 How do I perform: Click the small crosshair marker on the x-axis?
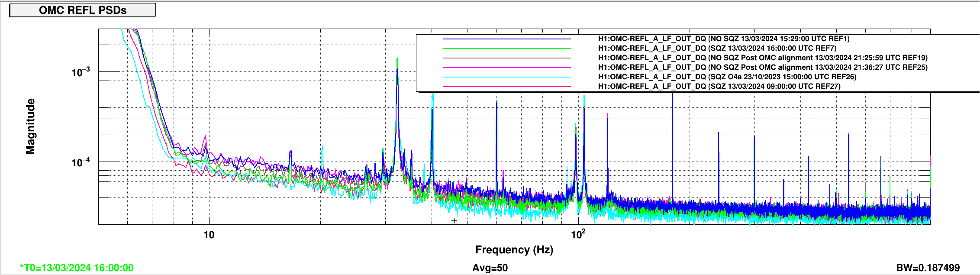pyautogui.click(x=454, y=221)
